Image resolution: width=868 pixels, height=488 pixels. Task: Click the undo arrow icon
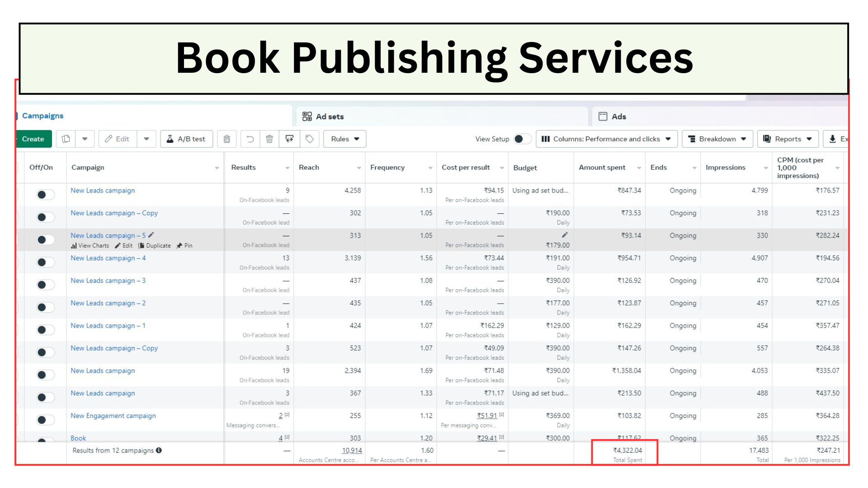pos(250,139)
